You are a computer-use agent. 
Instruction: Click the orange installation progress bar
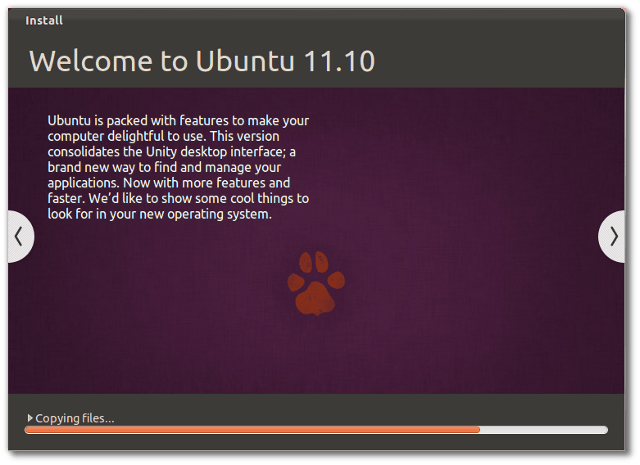pyautogui.click(x=316, y=429)
